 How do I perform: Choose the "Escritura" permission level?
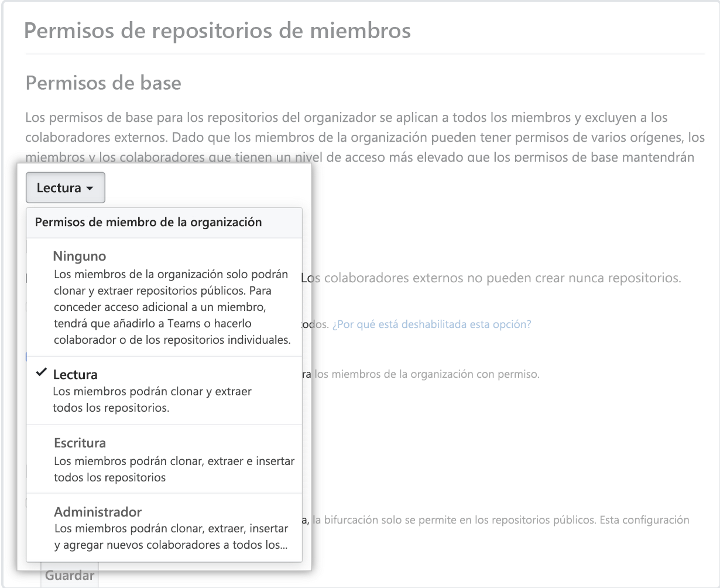tap(80, 443)
